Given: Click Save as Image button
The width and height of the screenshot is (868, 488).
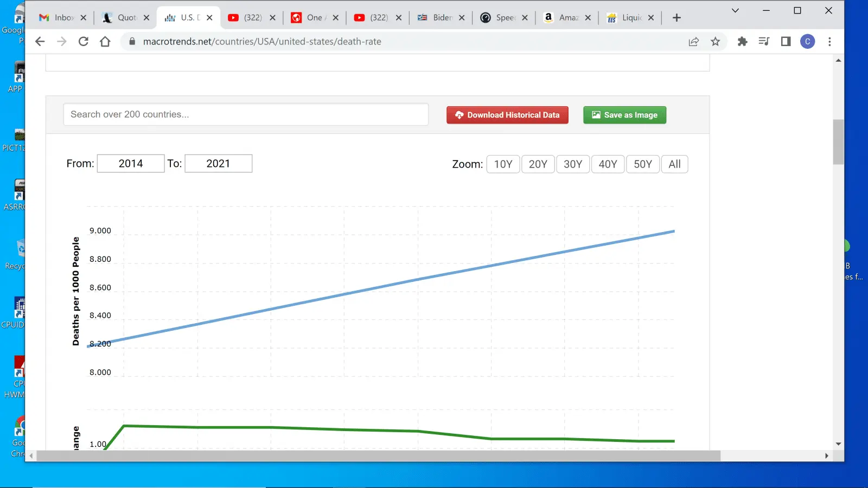Looking at the screenshot, I should point(624,115).
